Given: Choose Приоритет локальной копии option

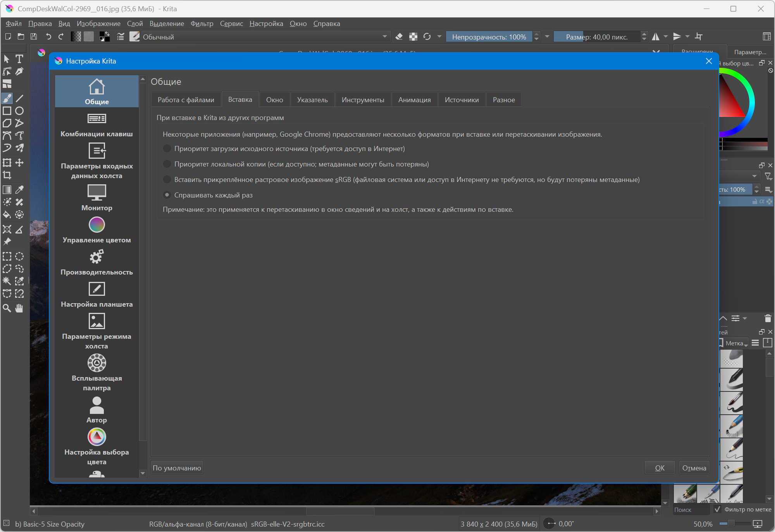Looking at the screenshot, I should pos(296,164).
